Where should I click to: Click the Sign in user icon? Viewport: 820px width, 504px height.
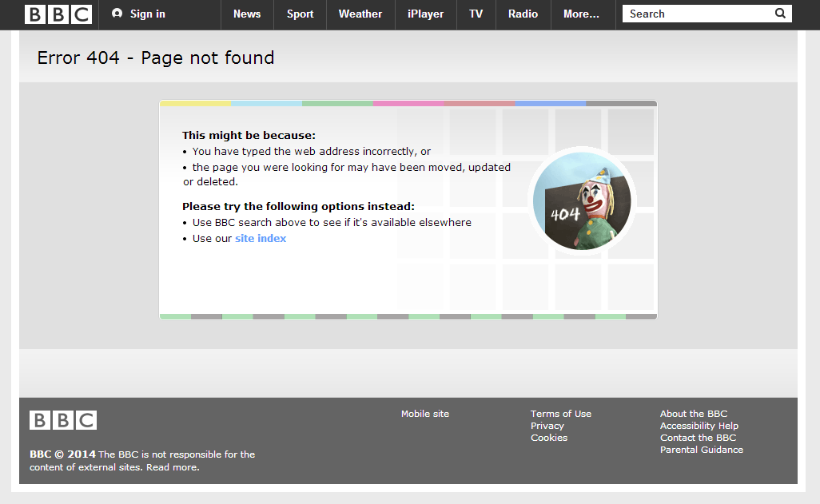pos(117,14)
